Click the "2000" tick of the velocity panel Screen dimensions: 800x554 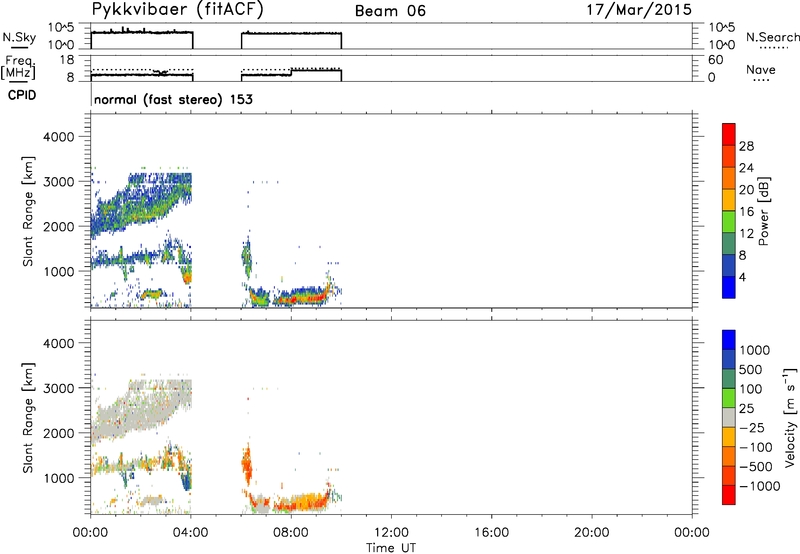(x=59, y=433)
